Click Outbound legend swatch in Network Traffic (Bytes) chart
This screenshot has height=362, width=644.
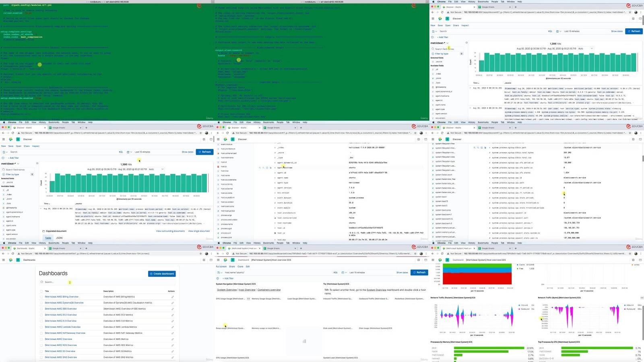coord(625,309)
